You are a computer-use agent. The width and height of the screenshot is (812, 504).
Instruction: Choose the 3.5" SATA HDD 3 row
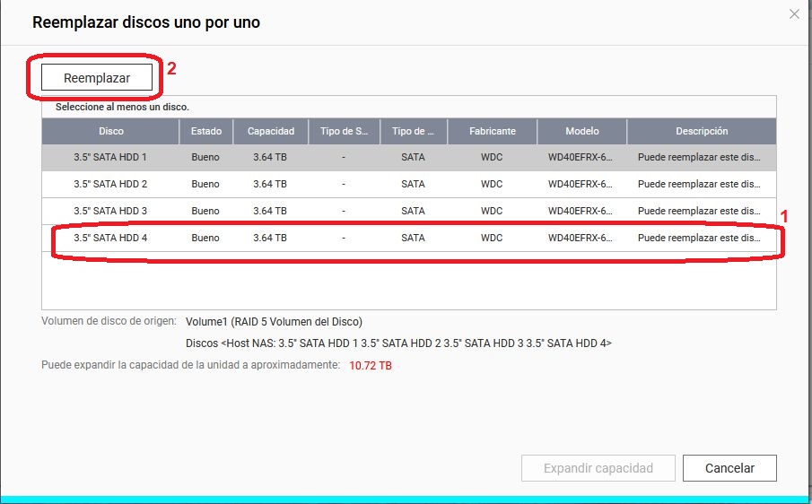point(110,212)
